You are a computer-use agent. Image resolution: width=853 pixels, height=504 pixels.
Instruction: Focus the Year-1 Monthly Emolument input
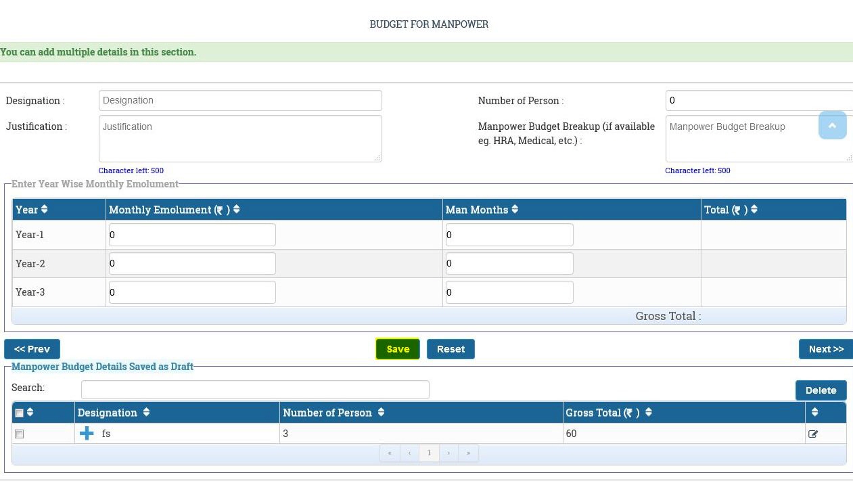pos(192,235)
